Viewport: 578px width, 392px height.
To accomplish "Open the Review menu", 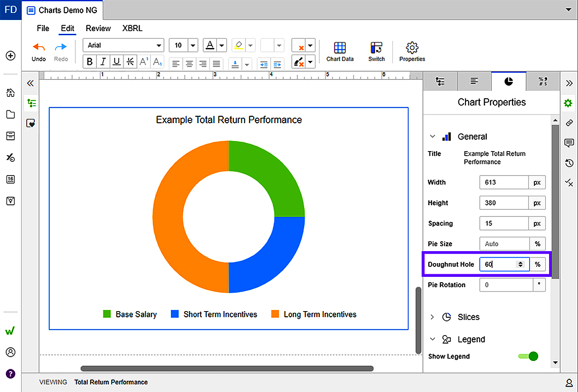I will pyautogui.click(x=98, y=28).
